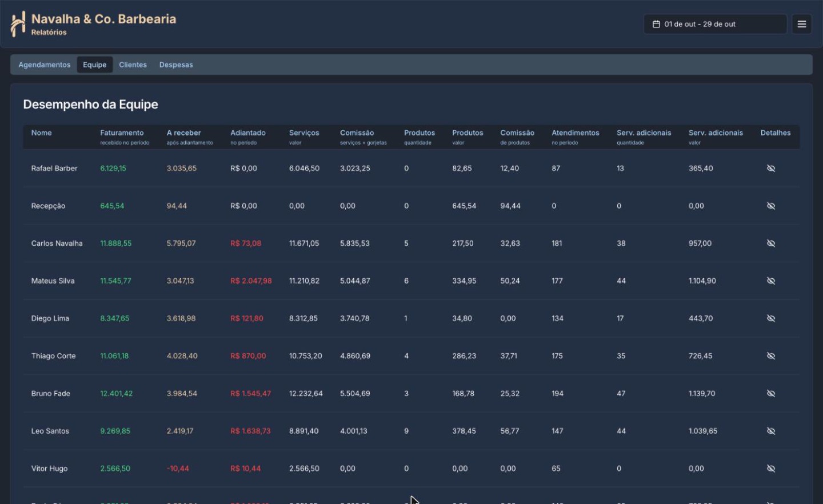
Task: Click the calendar icon in date range
Action: (656, 24)
